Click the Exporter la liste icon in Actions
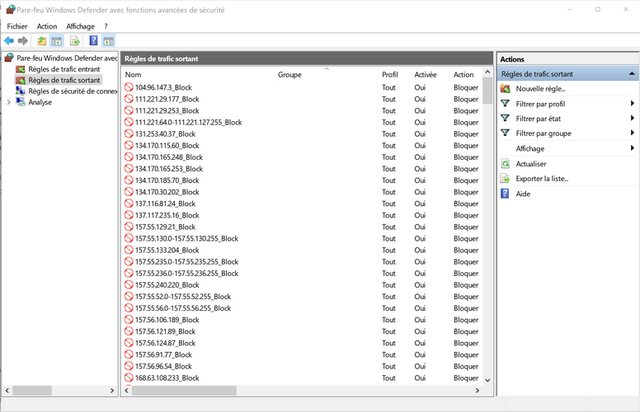640x412 pixels. click(505, 178)
